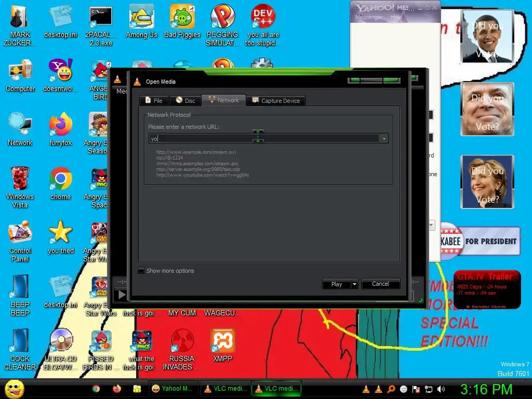
Task: Open the Play button dropdown arrow
Action: [354, 284]
